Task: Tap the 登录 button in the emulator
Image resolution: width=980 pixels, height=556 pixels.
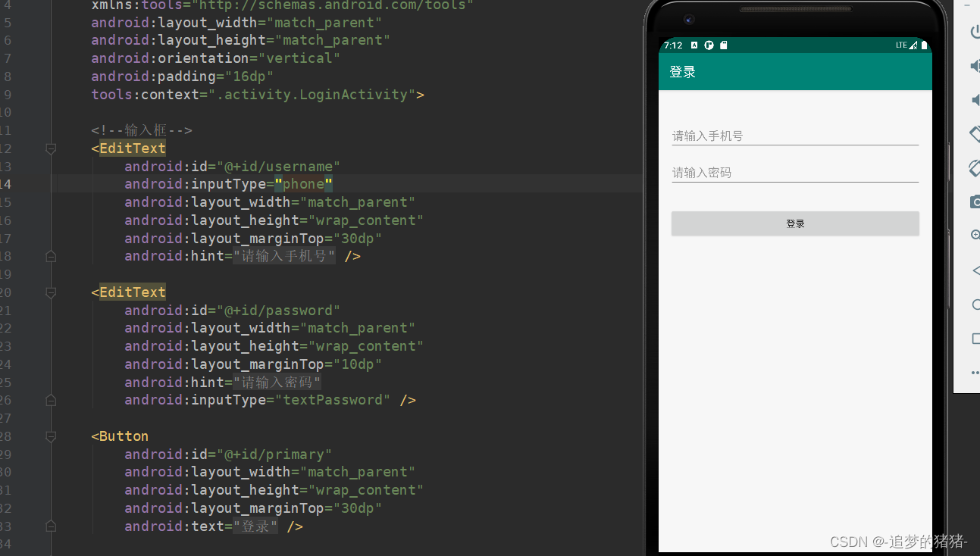Action: [x=794, y=223]
